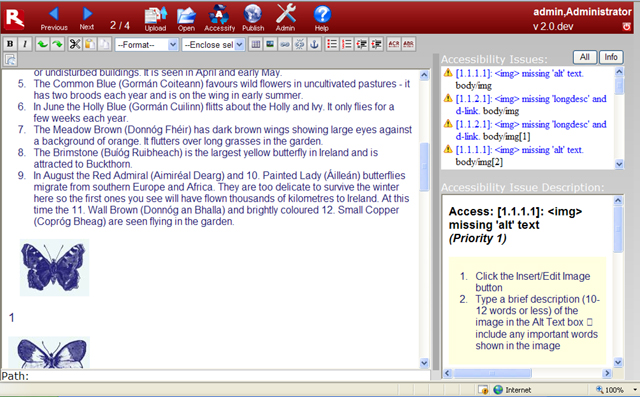Image resolution: width=640 pixels, height=397 pixels.
Task: Go to the Previous page
Action: coord(54,18)
